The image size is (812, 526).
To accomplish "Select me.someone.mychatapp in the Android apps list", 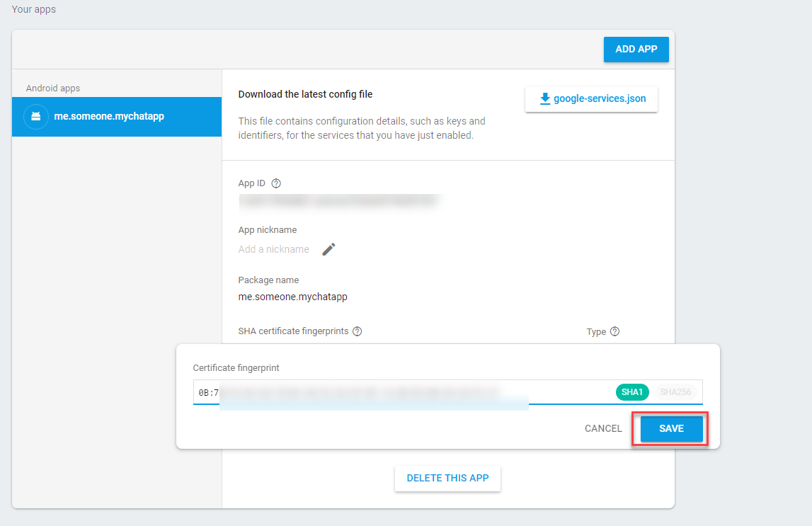I will pos(109,116).
